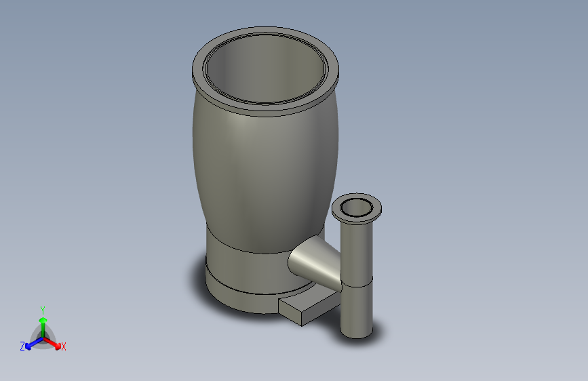Click the red X axis of the triad
Image resolution: width=588 pixels, height=381 pixels.
click(x=54, y=343)
